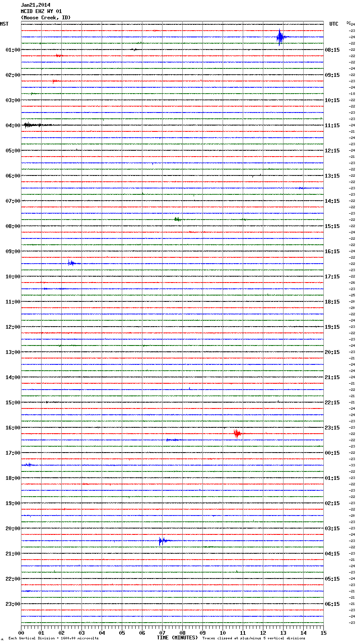The image size is (357, 644).
Task: Click the '22:15' UTC time label
Action: (332, 402)
